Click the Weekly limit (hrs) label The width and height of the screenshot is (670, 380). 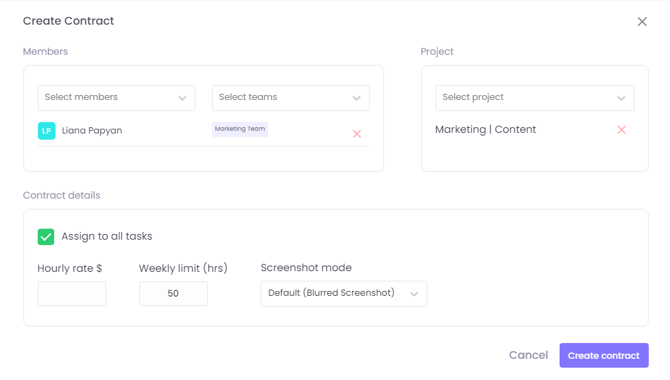[183, 268]
